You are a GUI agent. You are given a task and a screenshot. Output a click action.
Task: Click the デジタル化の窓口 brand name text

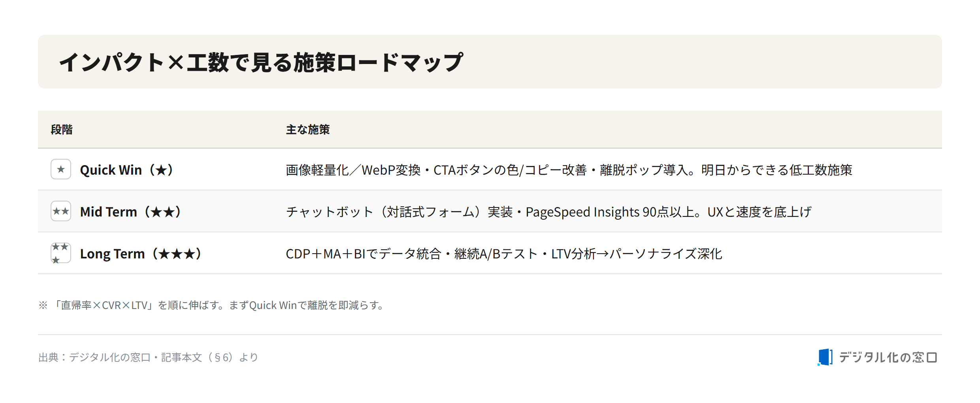pos(888,358)
